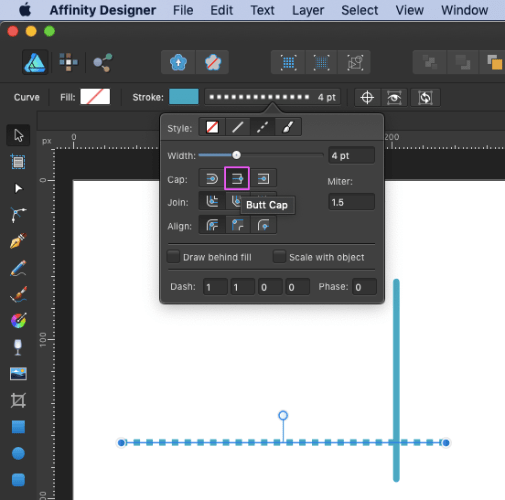Image resolution: width=505 pixels, height=500 pixels.
Task: Click the right end node of dashed line
Action: [446, 443]
